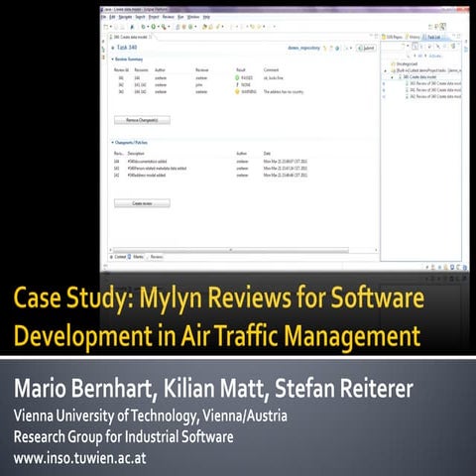Open the Edit menu
Screen dimensions: 476x476
pyautogui.click(x=112, y=17)
